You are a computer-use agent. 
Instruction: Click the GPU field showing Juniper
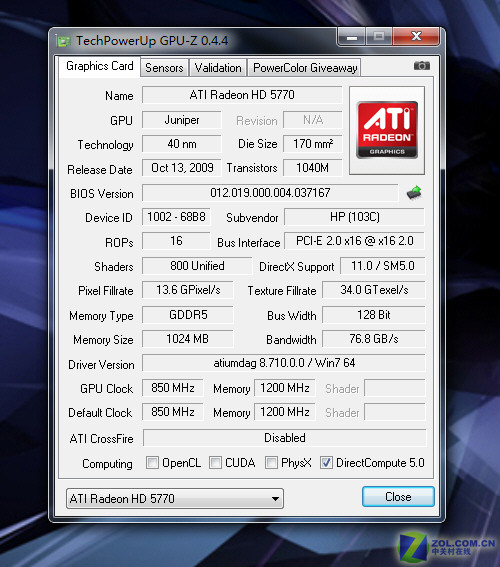coord(181,120)
